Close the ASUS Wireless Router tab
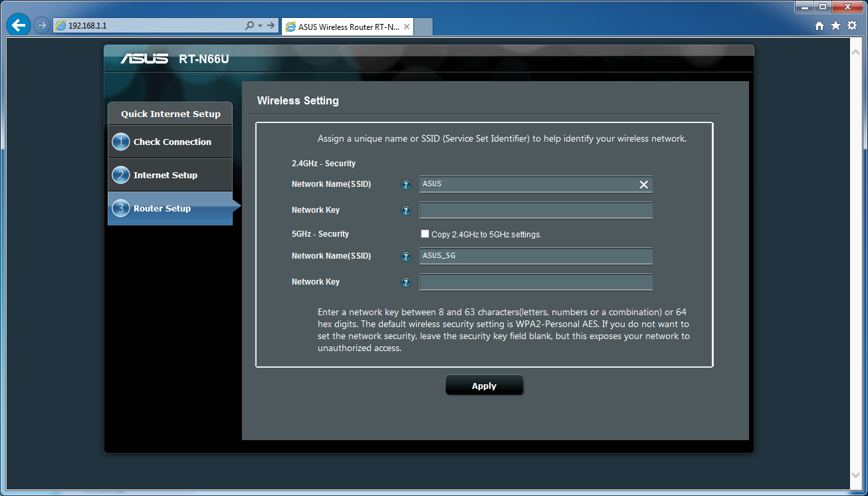This screenshot has height=496, width=868. coord(407,27)
